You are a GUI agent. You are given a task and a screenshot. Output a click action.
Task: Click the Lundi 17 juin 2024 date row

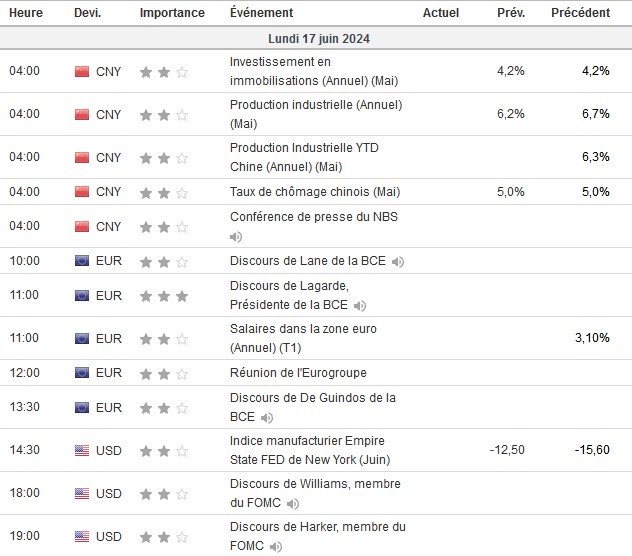(316, 38)
